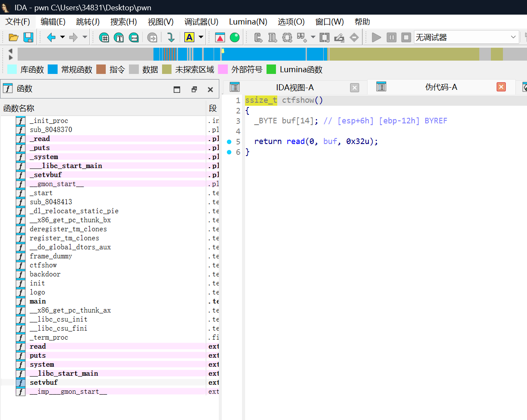Expand the dropdown beside the yellow A icon

point(201,37)
